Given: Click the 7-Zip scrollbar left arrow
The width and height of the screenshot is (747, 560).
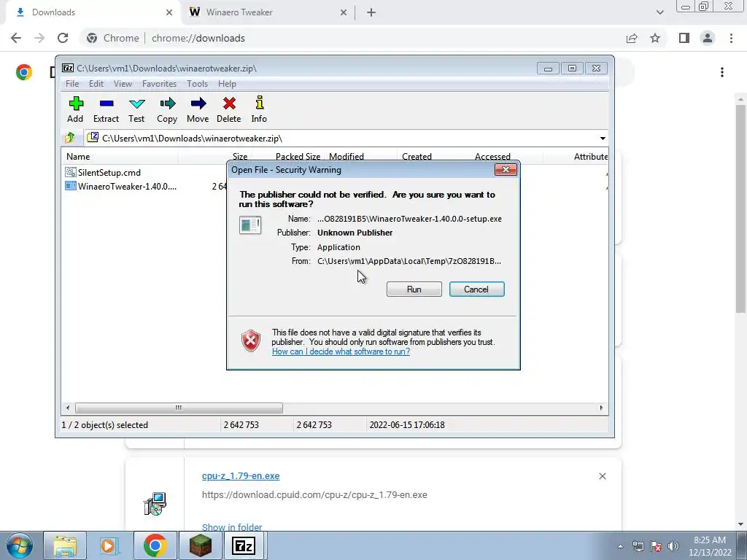Looking at the screenshot, I should (68, 408).
